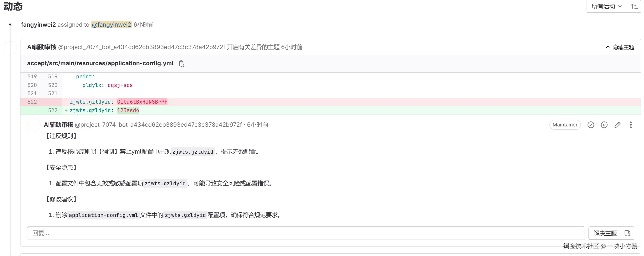Click the 6小时前 timestamp in comment header
The height and width of the screenshot is (256, 644).
click(258, 125)
